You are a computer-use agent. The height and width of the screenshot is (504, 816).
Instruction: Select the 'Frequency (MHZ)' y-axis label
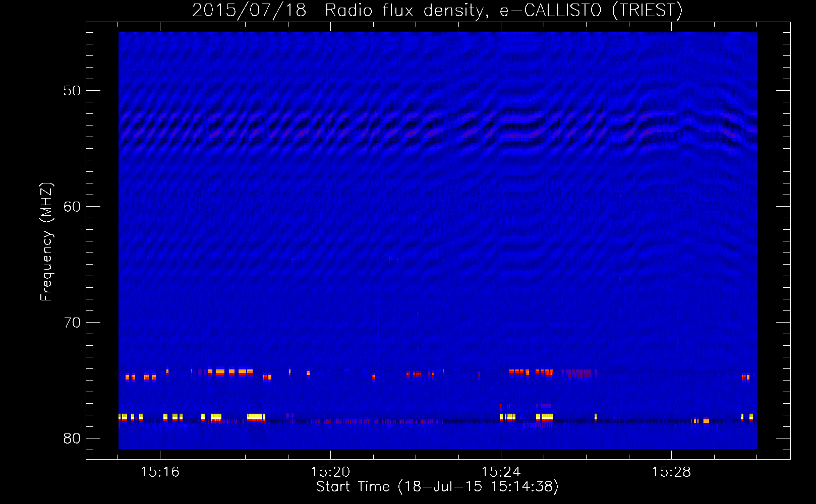coord(46,242)
